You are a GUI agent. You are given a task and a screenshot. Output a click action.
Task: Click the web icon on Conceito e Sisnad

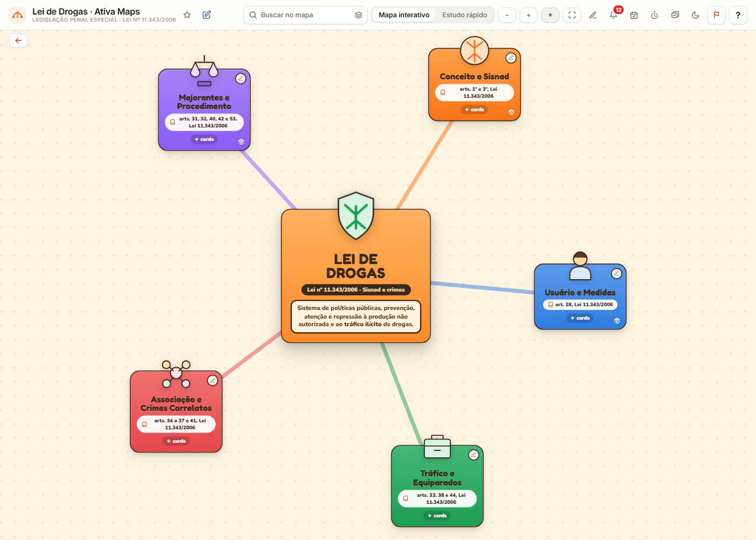click(511, 112)
